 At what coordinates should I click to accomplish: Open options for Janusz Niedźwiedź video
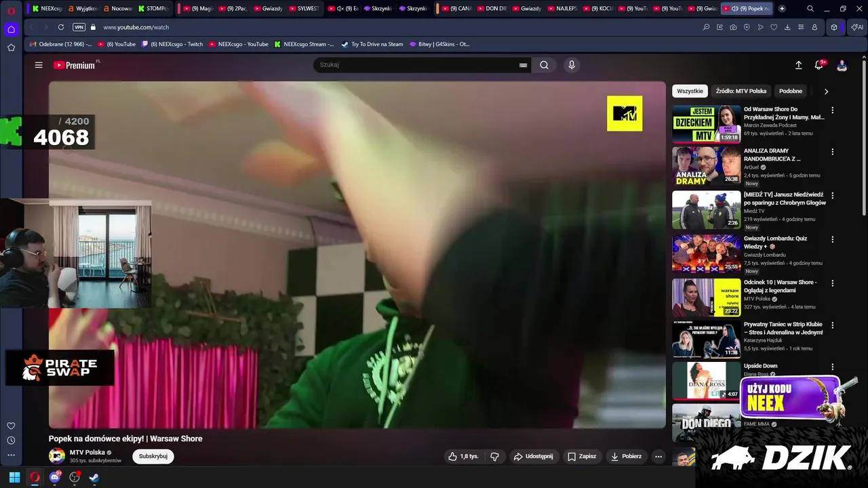point(832,195)
